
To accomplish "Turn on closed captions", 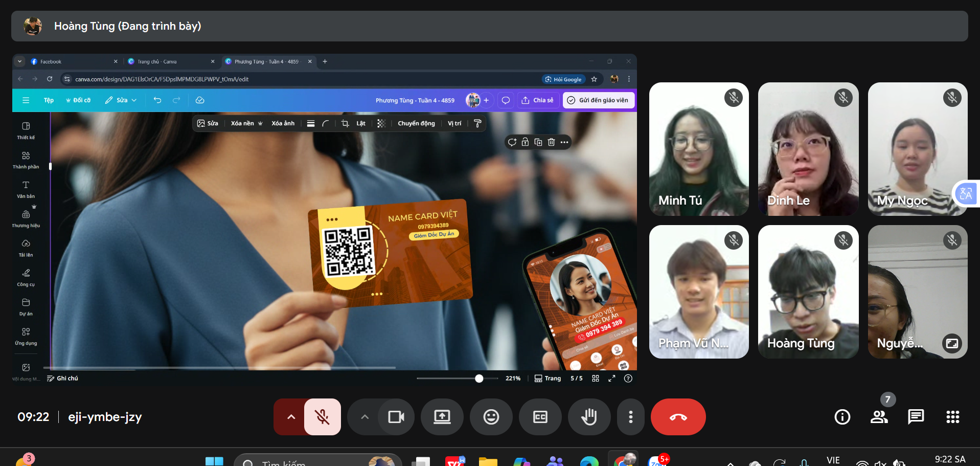I will 540,417.
